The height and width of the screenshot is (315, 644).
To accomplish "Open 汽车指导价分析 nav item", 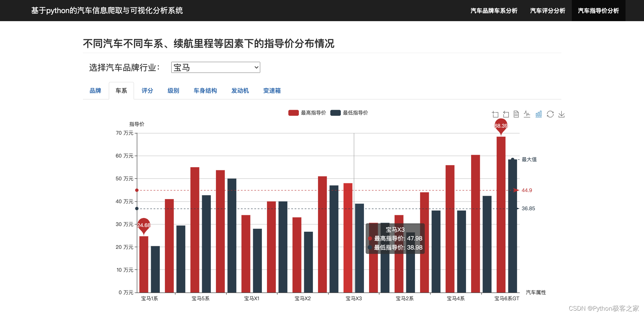I will pyautogui.click(x=598, y=11).
